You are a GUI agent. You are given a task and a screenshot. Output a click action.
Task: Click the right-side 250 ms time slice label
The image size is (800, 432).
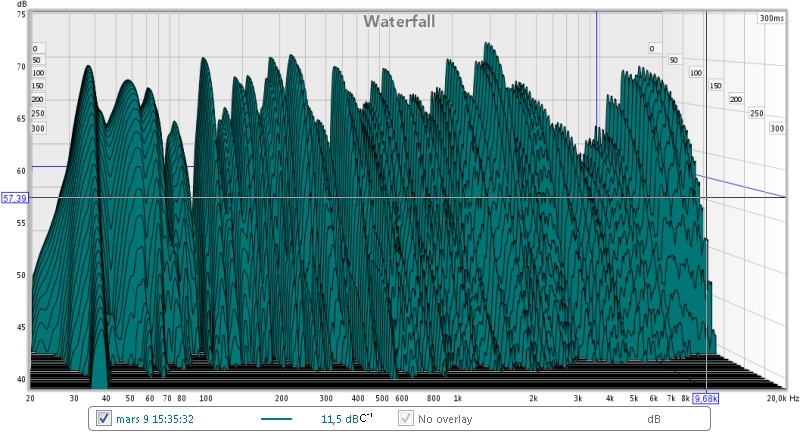click(756, 113)
